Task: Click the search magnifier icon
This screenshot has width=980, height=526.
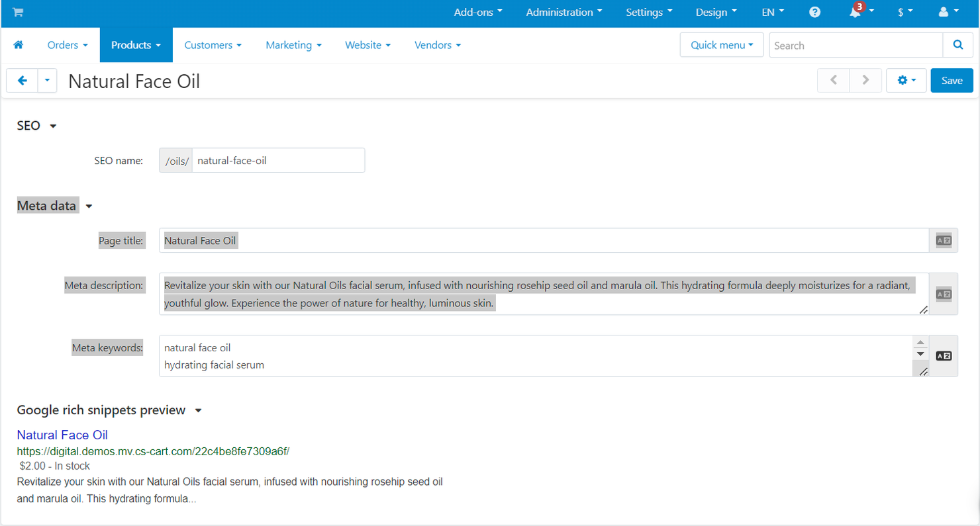Action: pyautogui.click(x=957, y=45)
